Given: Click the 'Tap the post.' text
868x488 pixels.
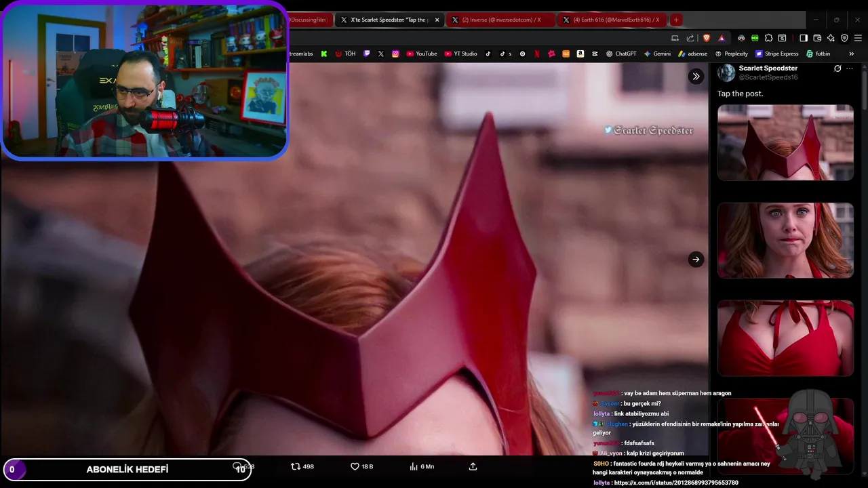Looking at the screenshot, I should click(x=741, y=94).
